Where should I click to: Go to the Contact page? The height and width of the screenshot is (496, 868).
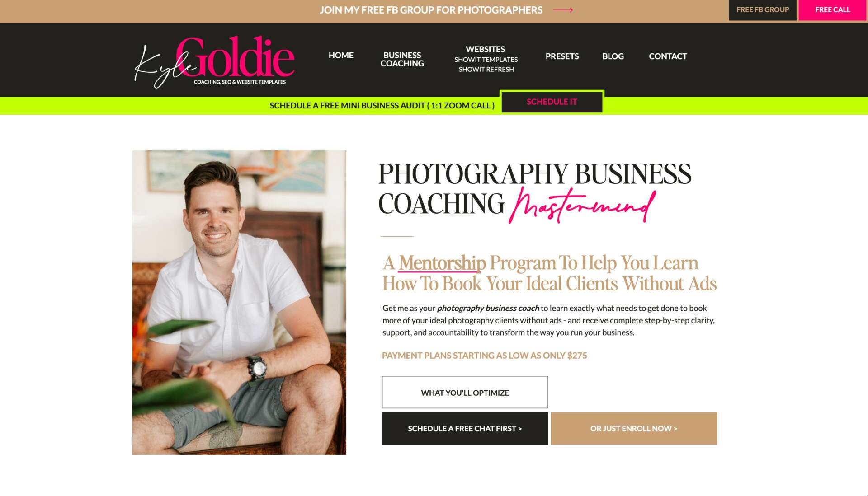coord(668,56)
